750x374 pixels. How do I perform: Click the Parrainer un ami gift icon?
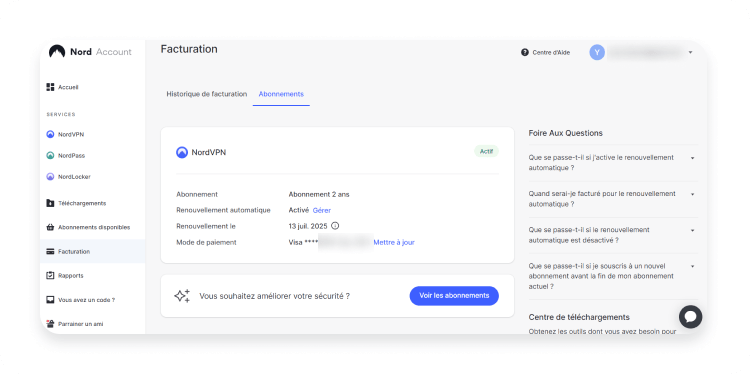click(x=50, y=324)
